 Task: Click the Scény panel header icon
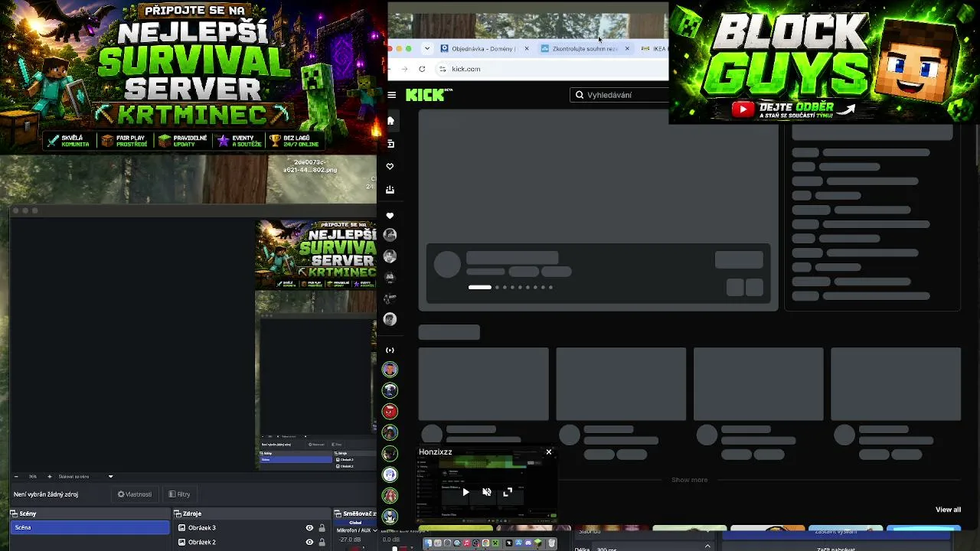(x=14, y=514)
